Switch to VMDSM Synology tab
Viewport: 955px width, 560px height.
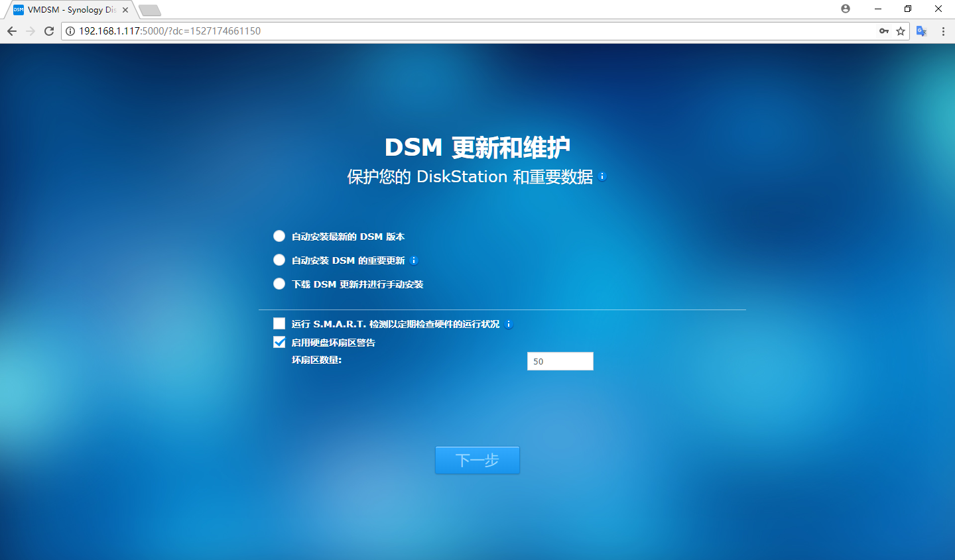click(x=71, y=10)
